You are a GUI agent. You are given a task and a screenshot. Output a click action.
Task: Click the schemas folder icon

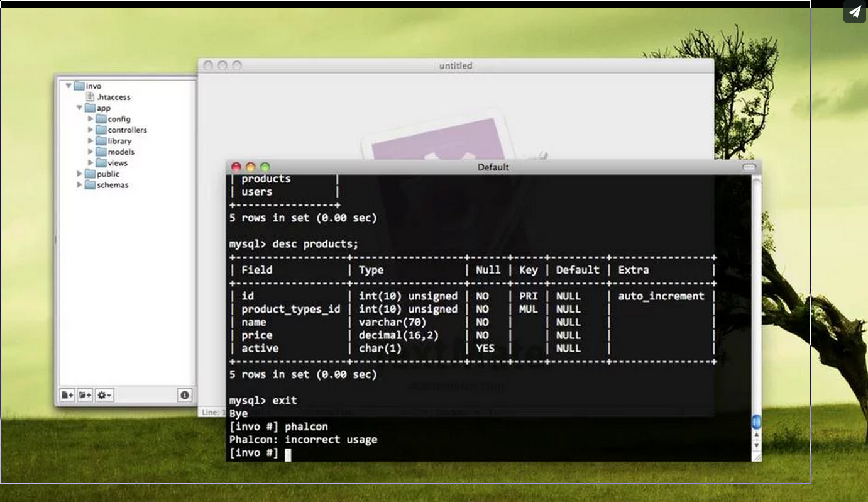point(89,185)
